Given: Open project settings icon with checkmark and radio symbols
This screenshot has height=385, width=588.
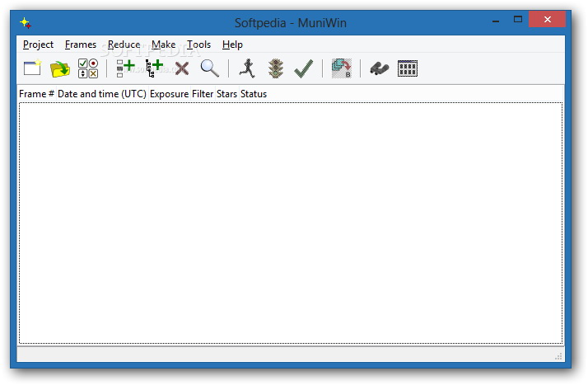Looking at the screenshot, I should (x=88, y=68).
